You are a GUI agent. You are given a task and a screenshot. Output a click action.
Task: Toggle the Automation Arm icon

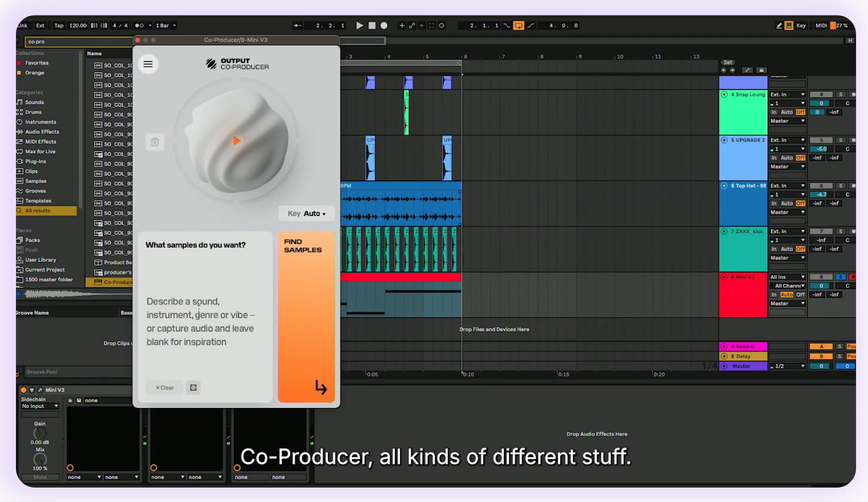tap(412, 25)
